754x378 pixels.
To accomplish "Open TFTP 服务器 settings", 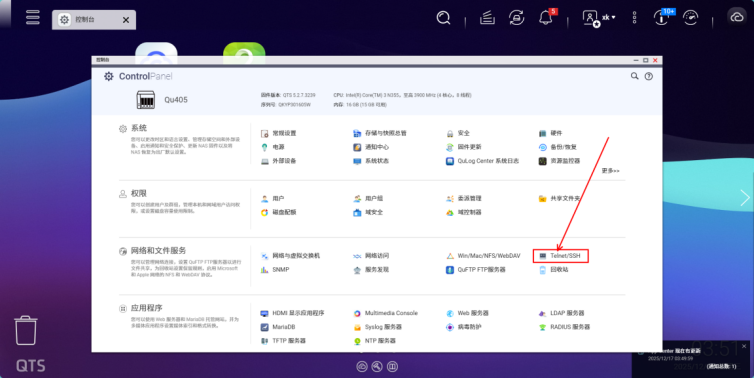I will [x=283, y=341].
